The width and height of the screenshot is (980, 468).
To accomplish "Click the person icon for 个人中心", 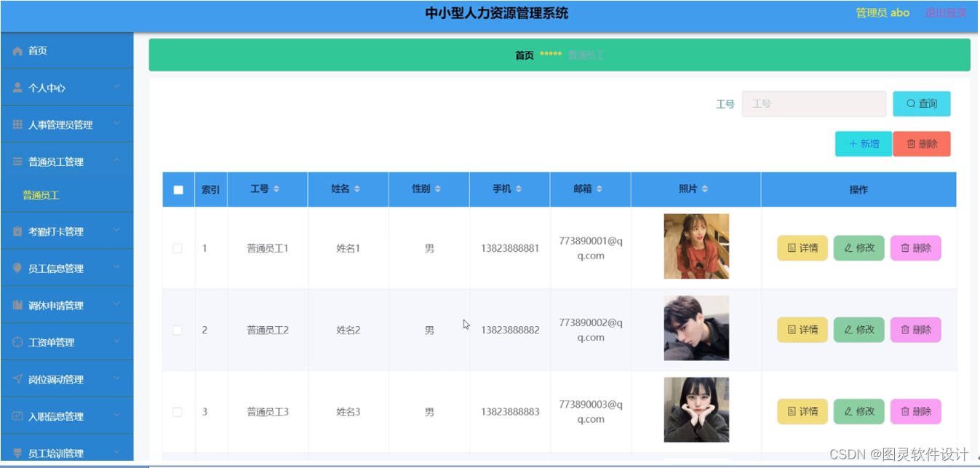I will [18, 87].
